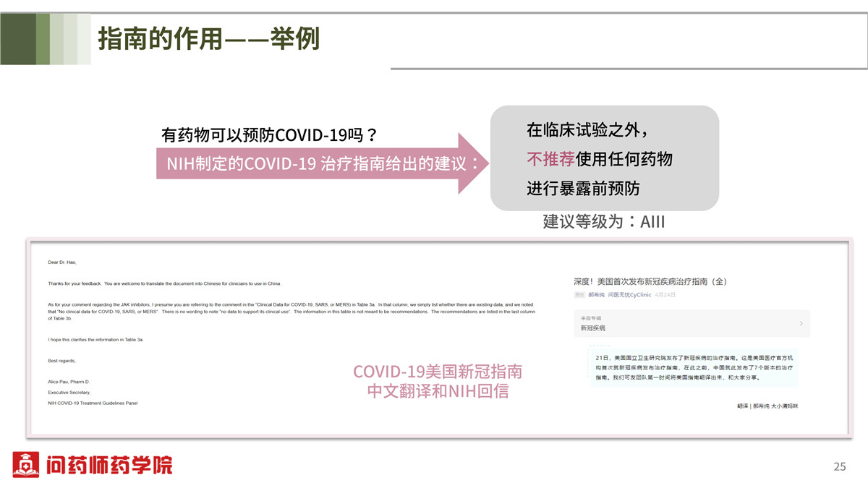868x488 pixels.
Task: Open the 新冠疾病 album chevron arrow
Action: click(801, 323)
